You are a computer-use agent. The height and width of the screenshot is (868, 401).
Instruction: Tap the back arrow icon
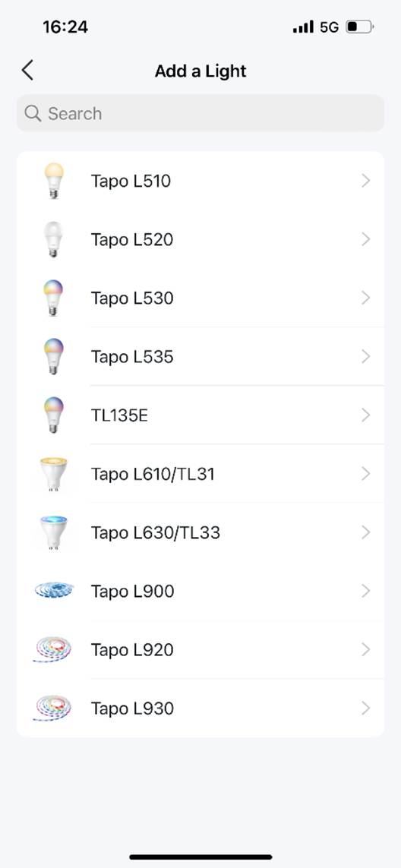click(x=27, y=71)
